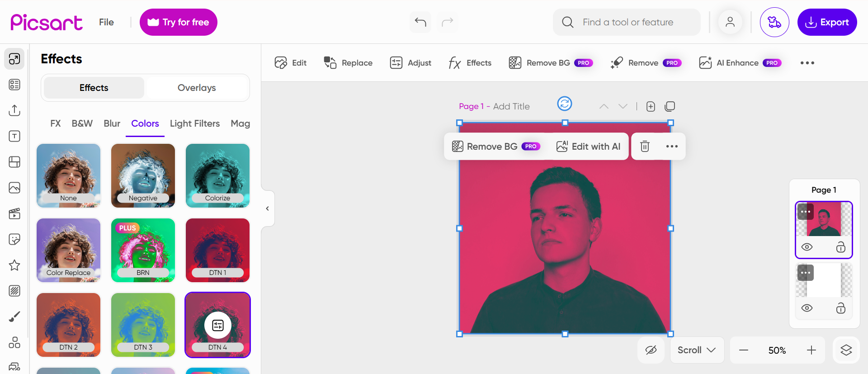Viewport: 868px width, 374px height.
Task: Select the Light Filters effects category
Action: (195, 123)
